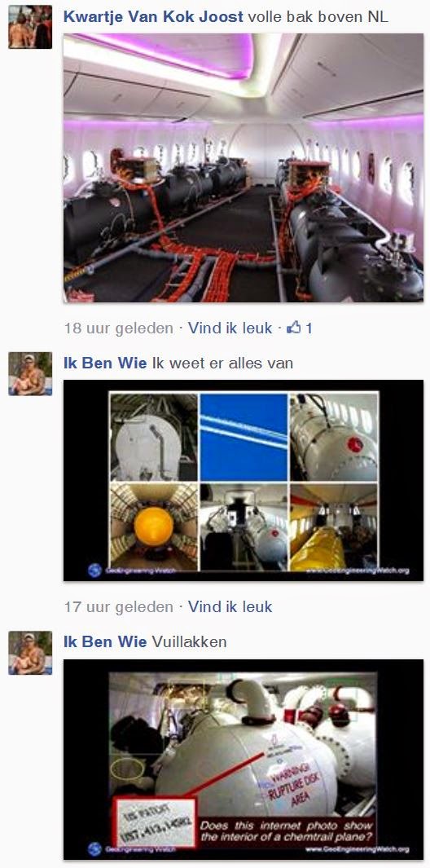This screenshot has height=868, width=430.
Task: Click the orange sphere tile in collage
Action: 154,527
